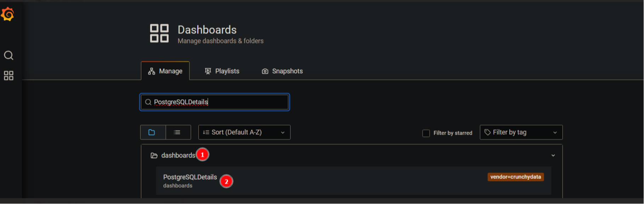The image size is (644, 204).
Task: Click the vendor=crunchydata tag
Action: point(515,177)
